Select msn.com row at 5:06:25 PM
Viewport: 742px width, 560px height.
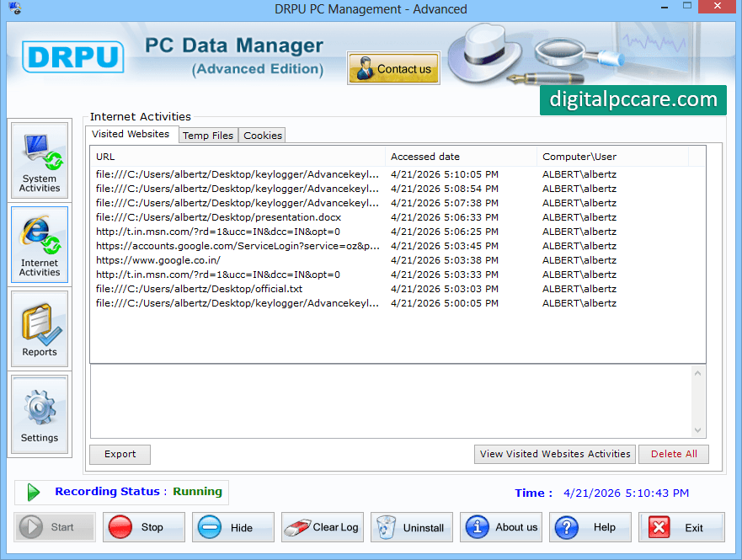point(398,232)
